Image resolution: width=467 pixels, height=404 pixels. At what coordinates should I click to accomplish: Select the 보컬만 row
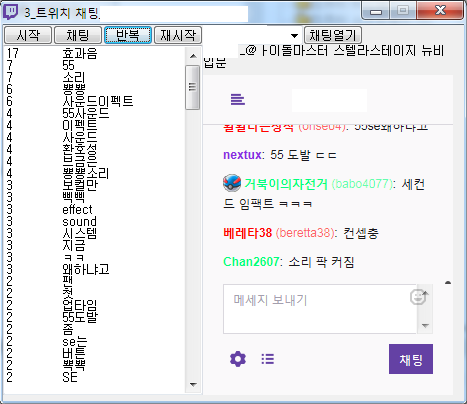click(94, 185)
